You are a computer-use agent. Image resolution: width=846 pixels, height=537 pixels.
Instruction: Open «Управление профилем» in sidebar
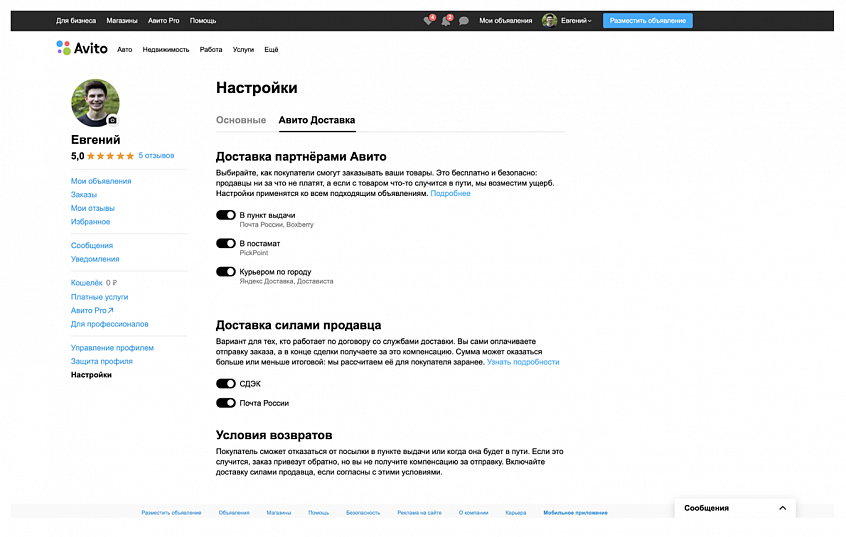click(x=112, y=348)
